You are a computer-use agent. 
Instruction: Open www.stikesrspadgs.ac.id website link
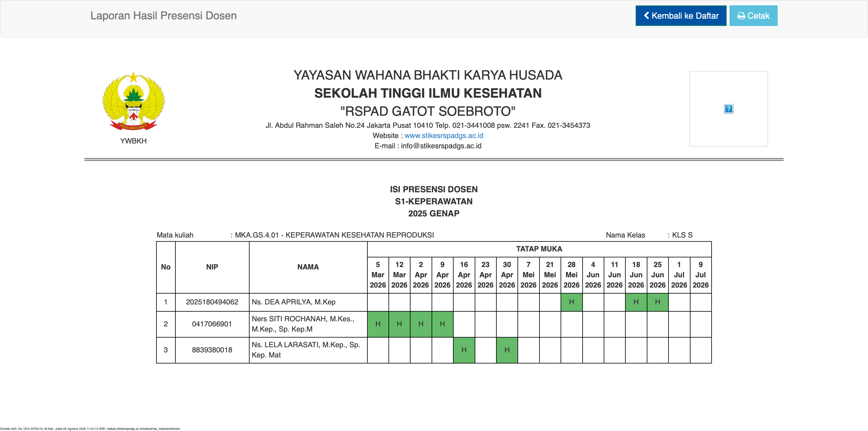tap(444, 135)
